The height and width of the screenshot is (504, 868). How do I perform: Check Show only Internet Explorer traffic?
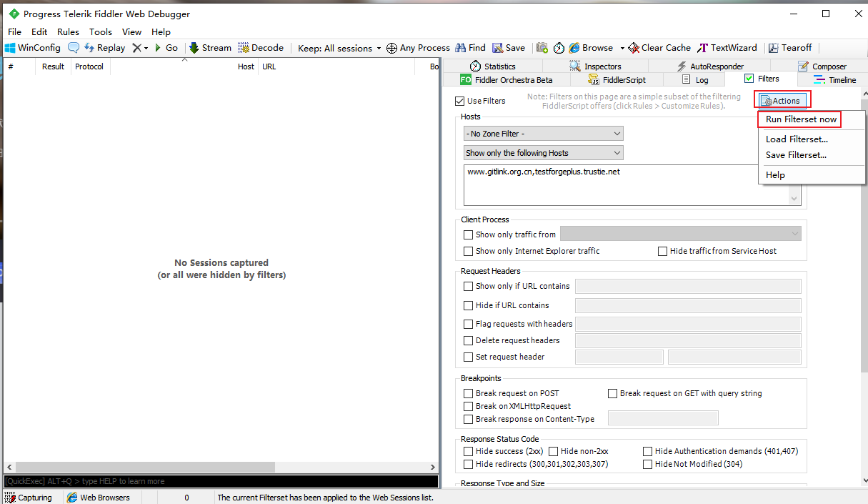point(469,251)
